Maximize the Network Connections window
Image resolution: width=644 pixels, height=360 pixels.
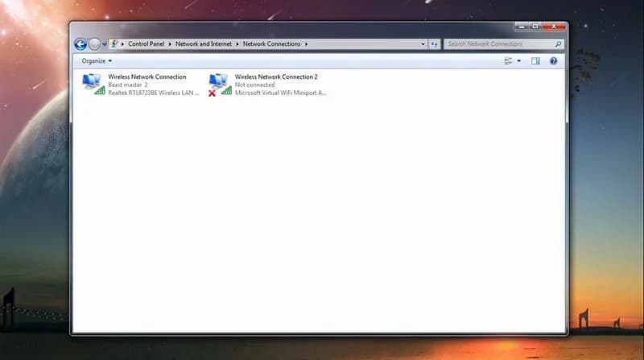coord(535,26)
